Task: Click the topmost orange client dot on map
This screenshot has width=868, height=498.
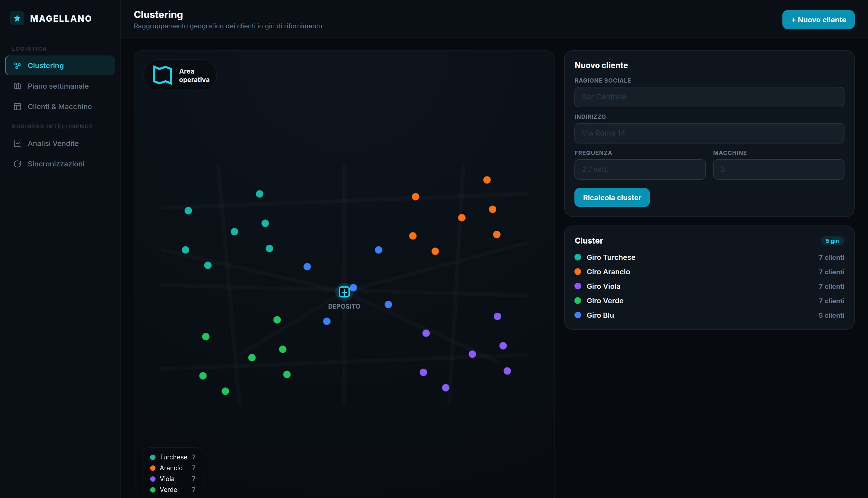Action: (487, 180)
